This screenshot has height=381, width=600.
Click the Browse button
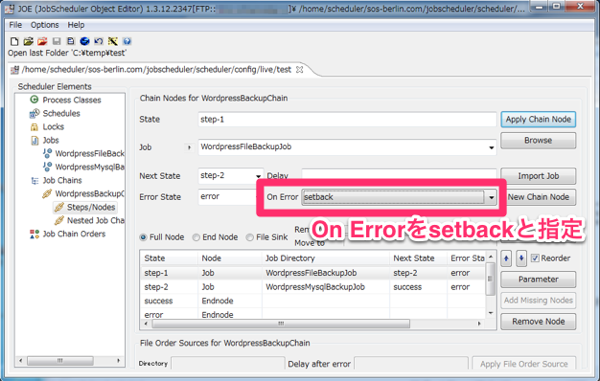tap(538, 140)
